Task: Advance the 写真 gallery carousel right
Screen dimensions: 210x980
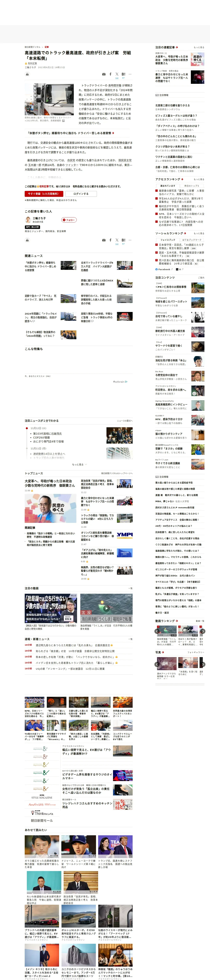Action: click(203, 664)
